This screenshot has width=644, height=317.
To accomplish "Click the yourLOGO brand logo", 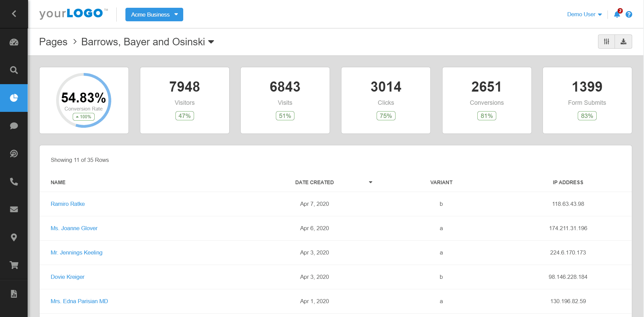I will click(x=73, y=14).
